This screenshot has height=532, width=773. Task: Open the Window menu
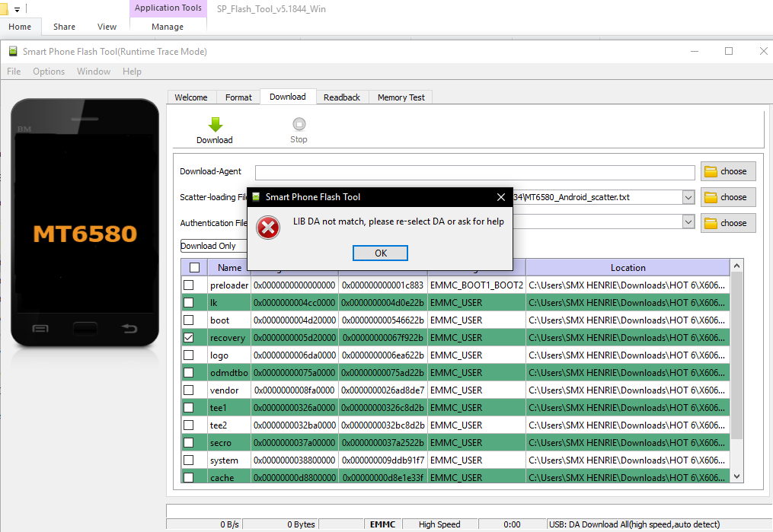(94, 72)
